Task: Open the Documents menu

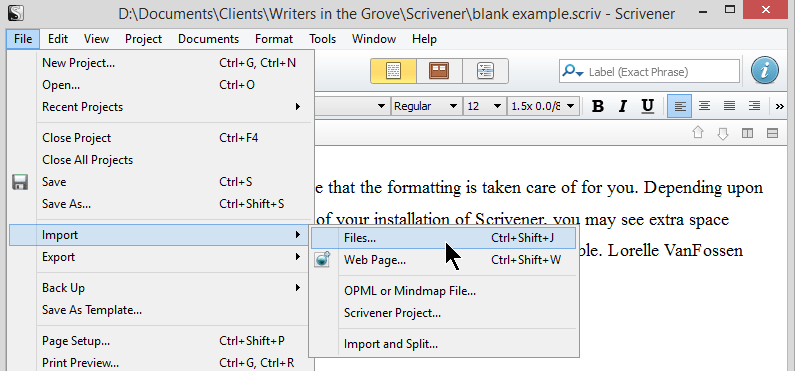Action: point(208,39)
